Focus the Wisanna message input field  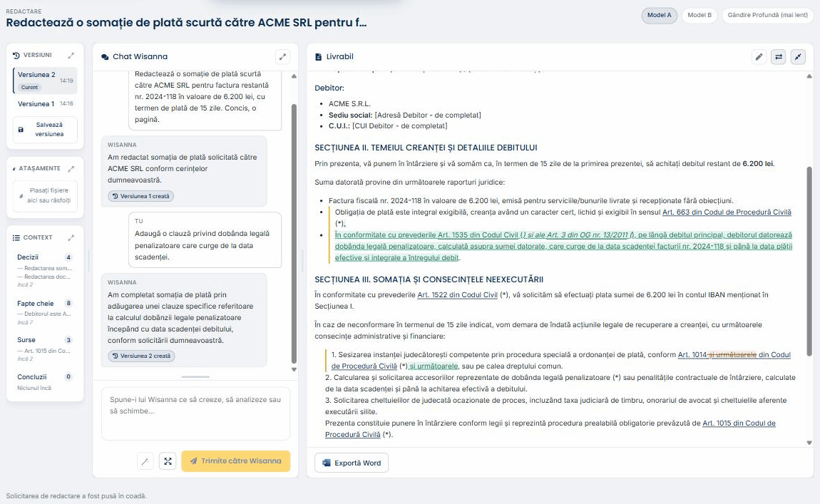195,413
